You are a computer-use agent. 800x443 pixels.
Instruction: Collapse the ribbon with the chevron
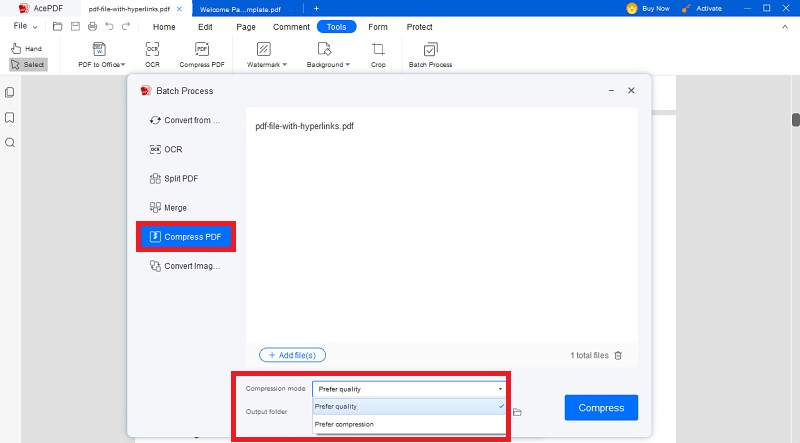click(x=785, y=27)
